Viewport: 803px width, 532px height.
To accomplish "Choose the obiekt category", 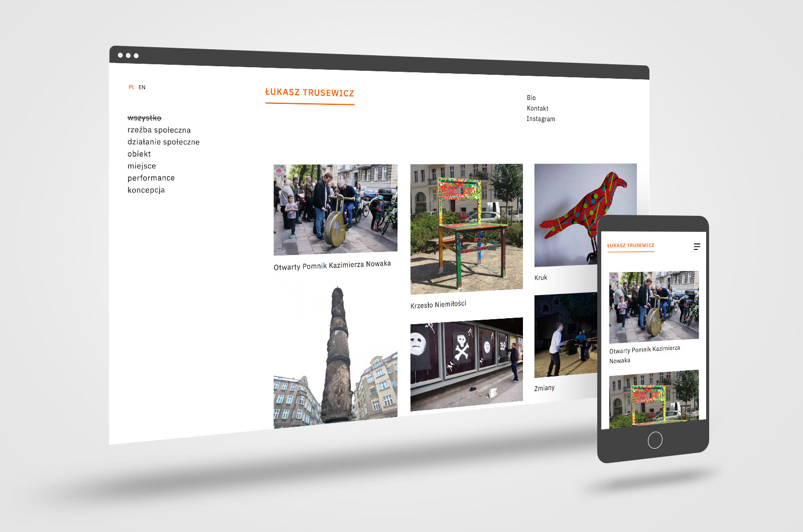I will [x=139, y=154].
